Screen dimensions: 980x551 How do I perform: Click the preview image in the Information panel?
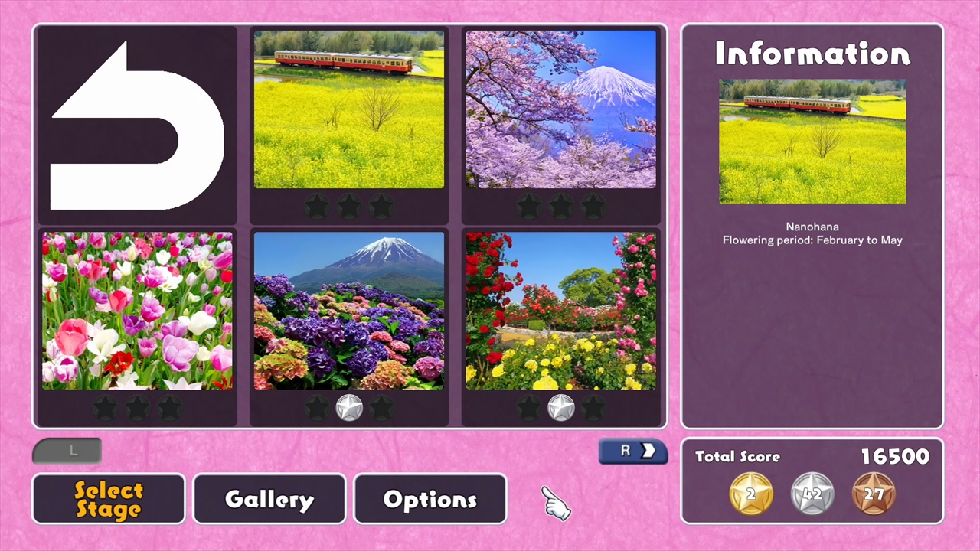[812, 142]
